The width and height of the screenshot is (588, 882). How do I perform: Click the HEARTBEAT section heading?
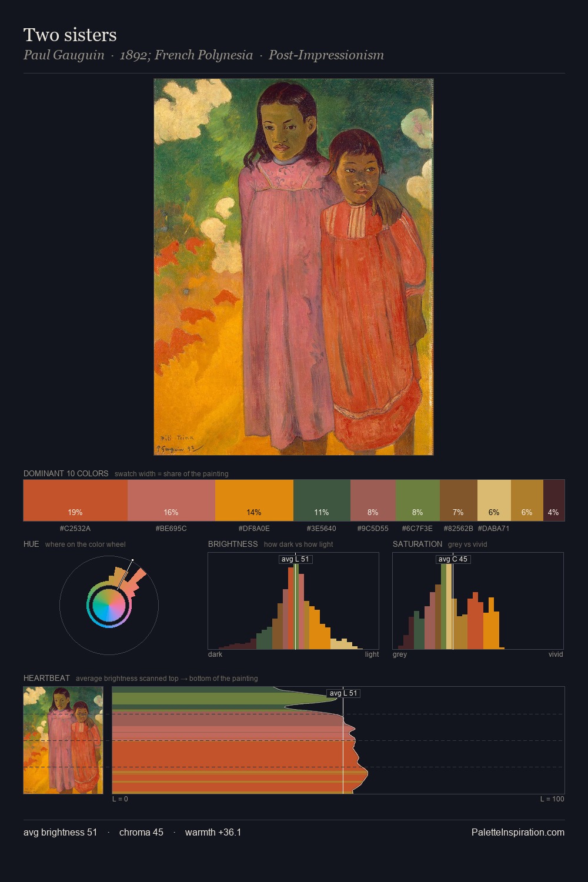click(46, 678)
